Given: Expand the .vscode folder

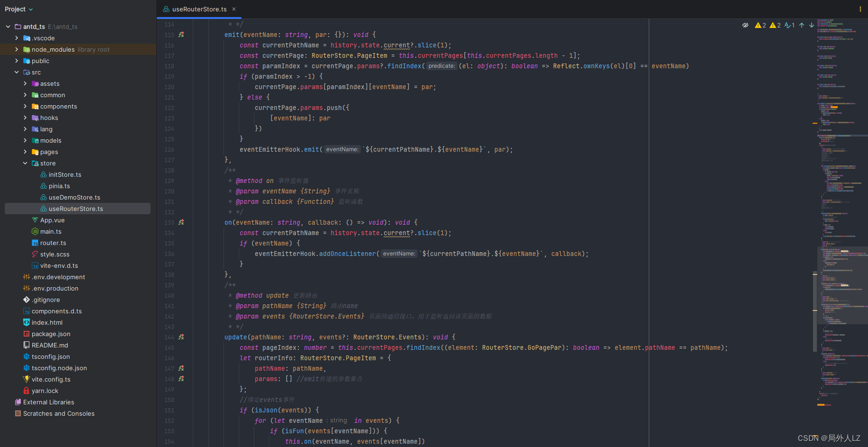Looking at the screenshot, I should click(x=17, y=38).
